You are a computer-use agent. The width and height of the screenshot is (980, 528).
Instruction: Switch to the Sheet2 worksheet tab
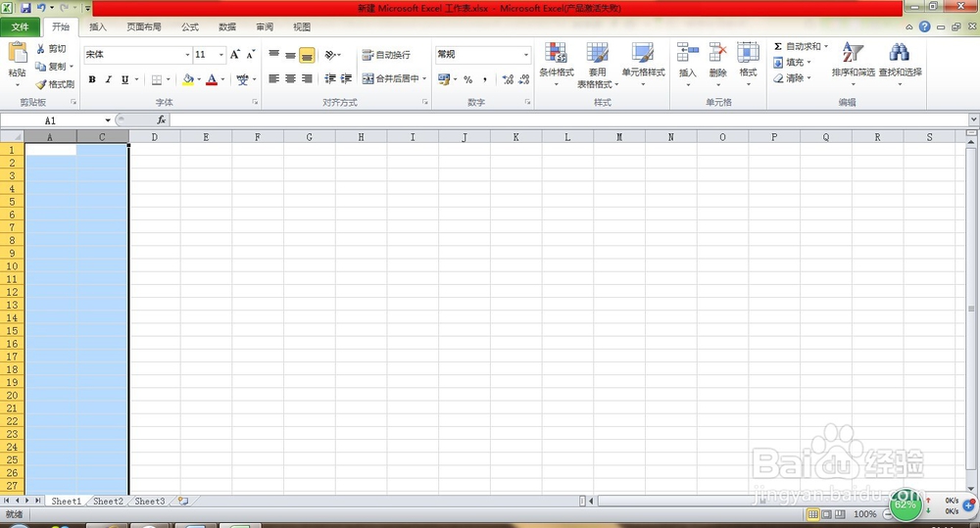(x=108, y=502)
